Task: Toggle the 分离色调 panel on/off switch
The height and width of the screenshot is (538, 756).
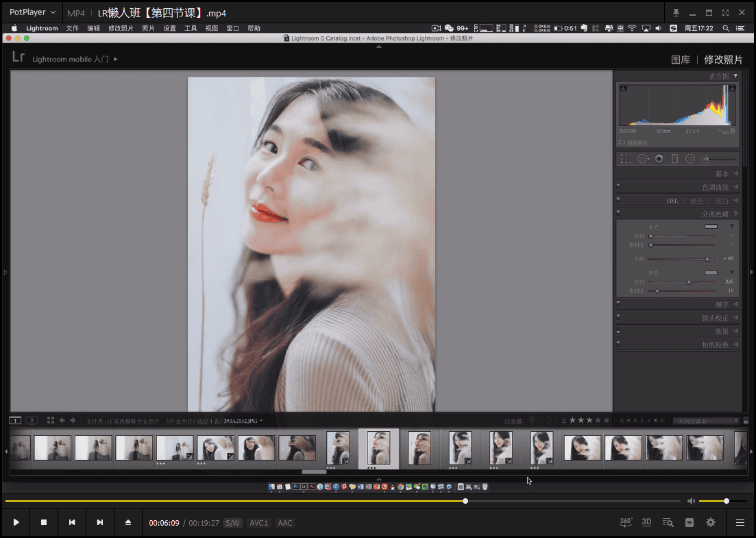Action: (618, 212)
